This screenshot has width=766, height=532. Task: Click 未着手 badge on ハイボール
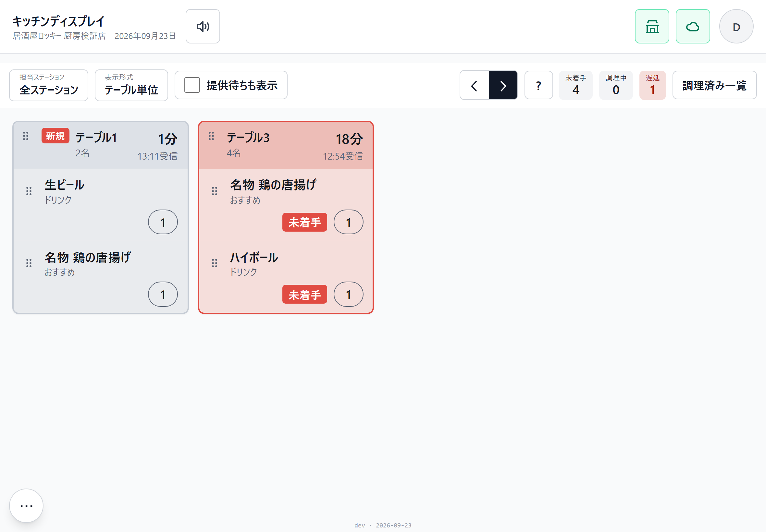(x=305, y=295)
